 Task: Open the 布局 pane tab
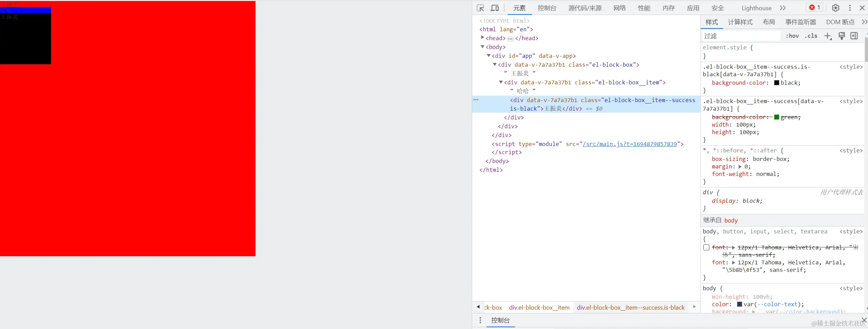point(769,22)
